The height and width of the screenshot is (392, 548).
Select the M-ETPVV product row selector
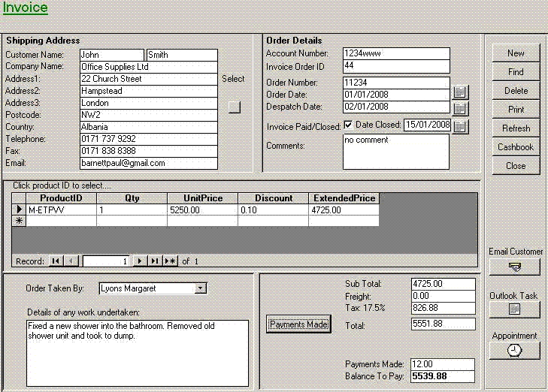(x=19, y=210)
